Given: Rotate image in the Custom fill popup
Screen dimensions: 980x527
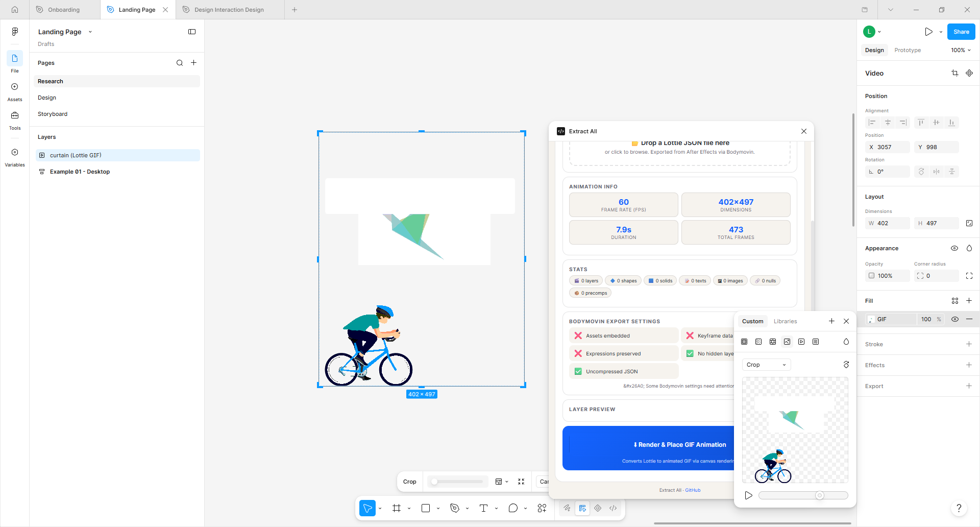Looking at the screenshot, I should tap(846, 365).
